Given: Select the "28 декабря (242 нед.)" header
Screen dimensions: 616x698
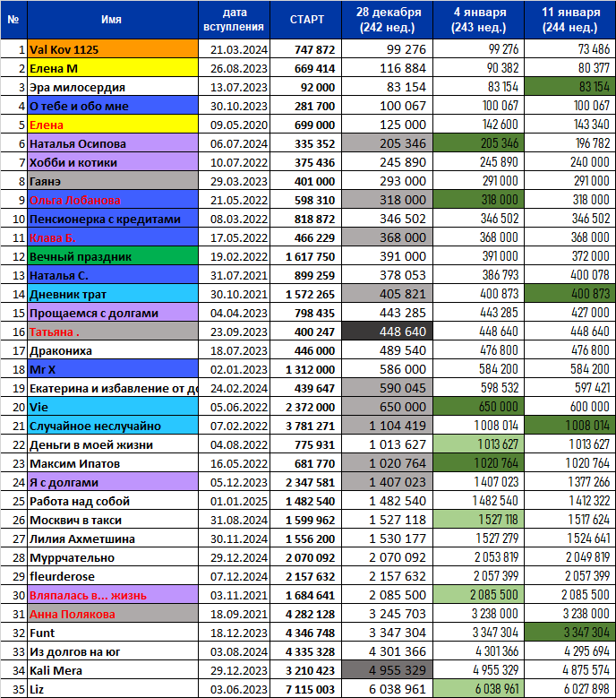Looking at the screenshot, I should click(388, 20).
